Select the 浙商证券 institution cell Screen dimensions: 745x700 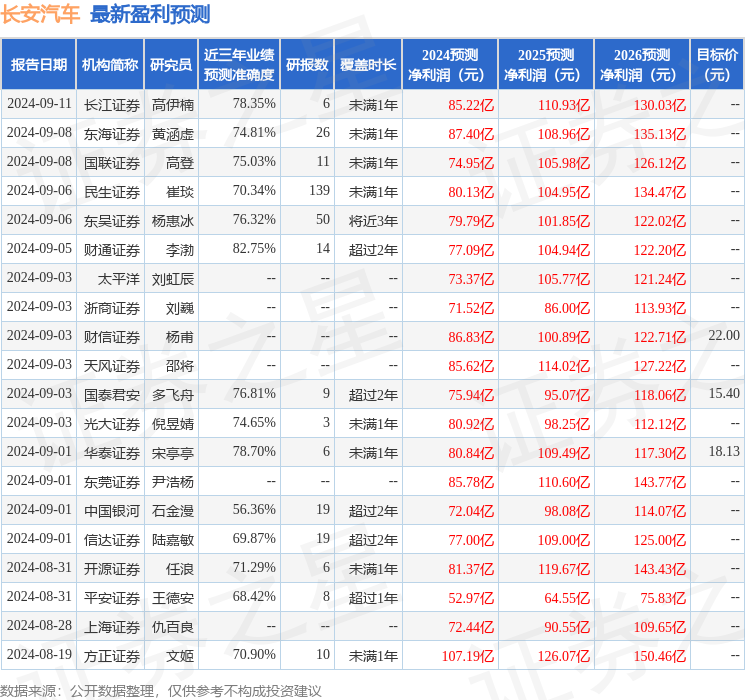(x=112, y=307)
